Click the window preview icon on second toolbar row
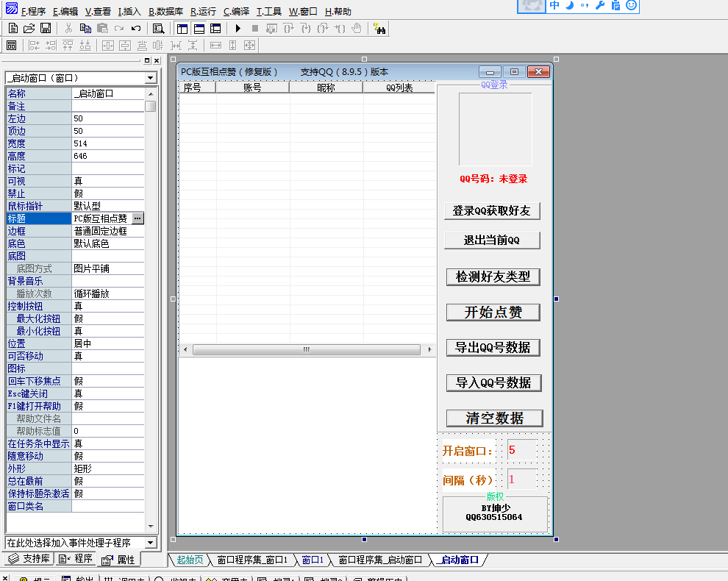This screenshot has height=581, width=728. point(11,46)
